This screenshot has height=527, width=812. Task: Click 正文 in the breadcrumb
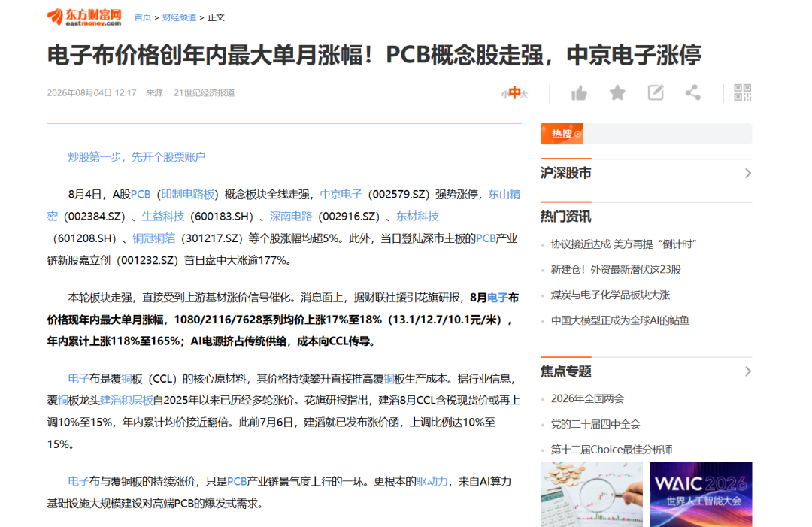tap(216, 17)
